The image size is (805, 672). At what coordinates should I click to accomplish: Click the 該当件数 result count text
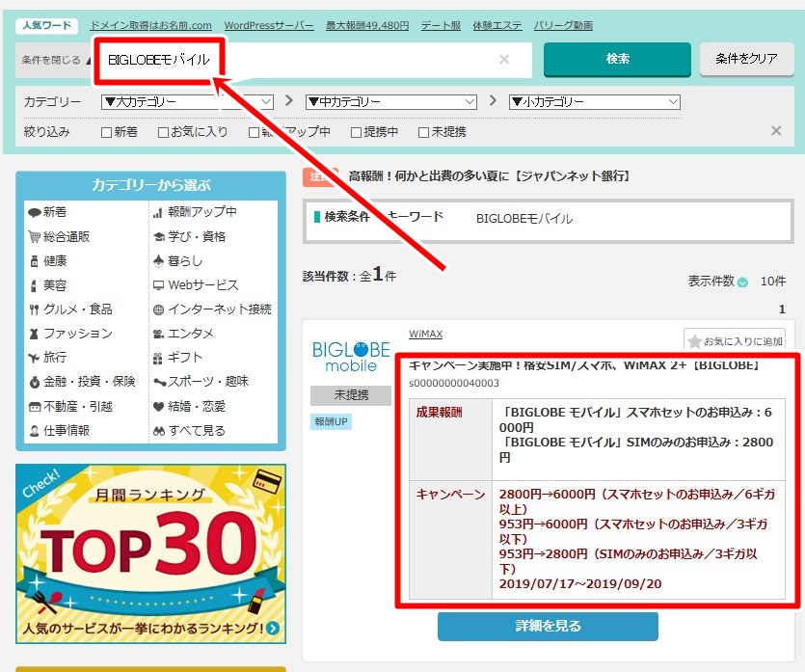(x=349, y=276)
